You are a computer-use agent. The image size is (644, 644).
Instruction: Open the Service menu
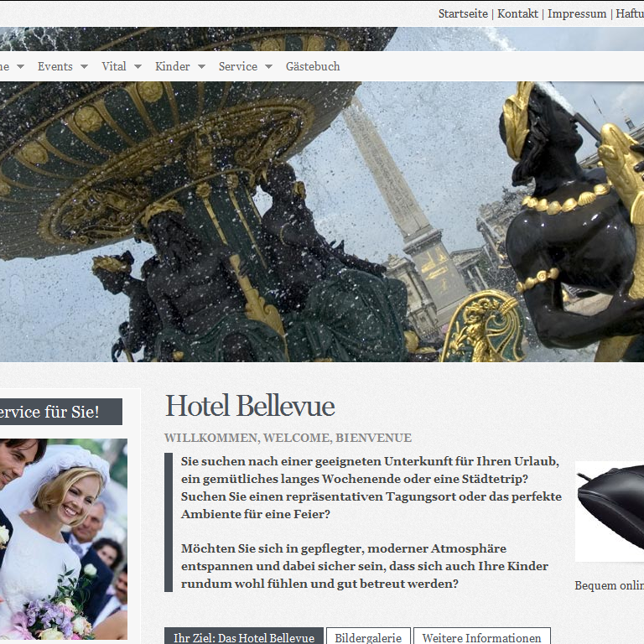click(x=238, y=66)
